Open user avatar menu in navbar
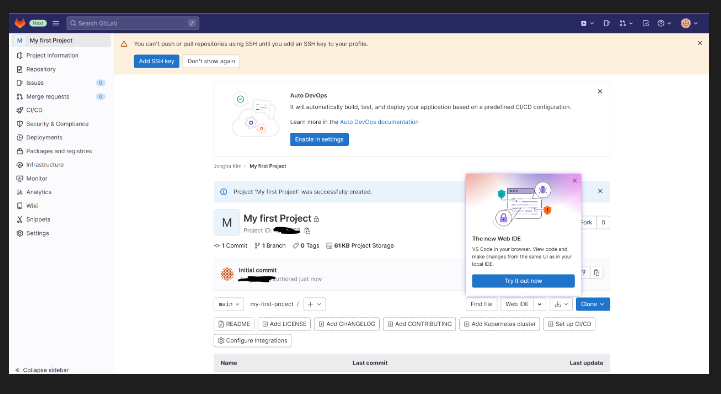Screen dimensions: 721x394 click(x=689, y=23)
